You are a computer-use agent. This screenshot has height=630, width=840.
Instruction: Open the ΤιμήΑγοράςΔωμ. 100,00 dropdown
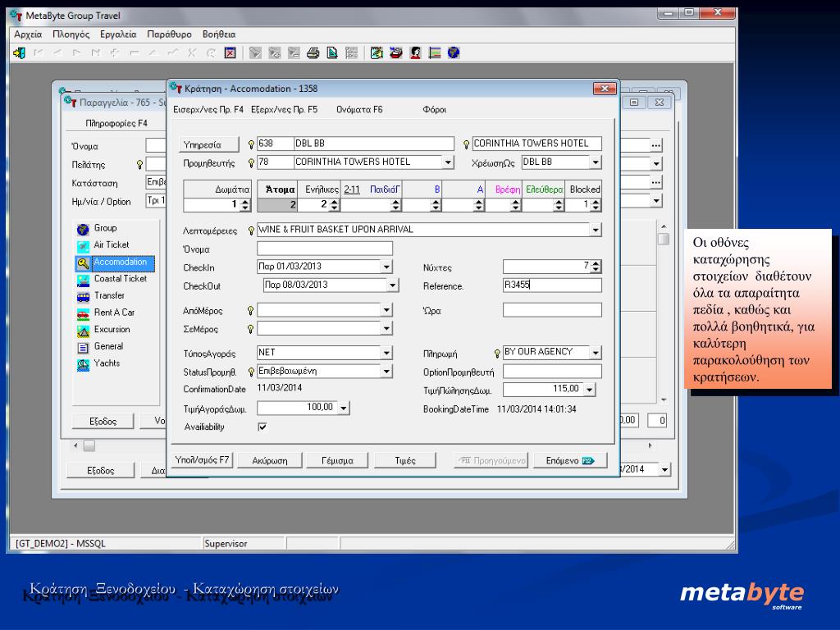click(344, 409)
